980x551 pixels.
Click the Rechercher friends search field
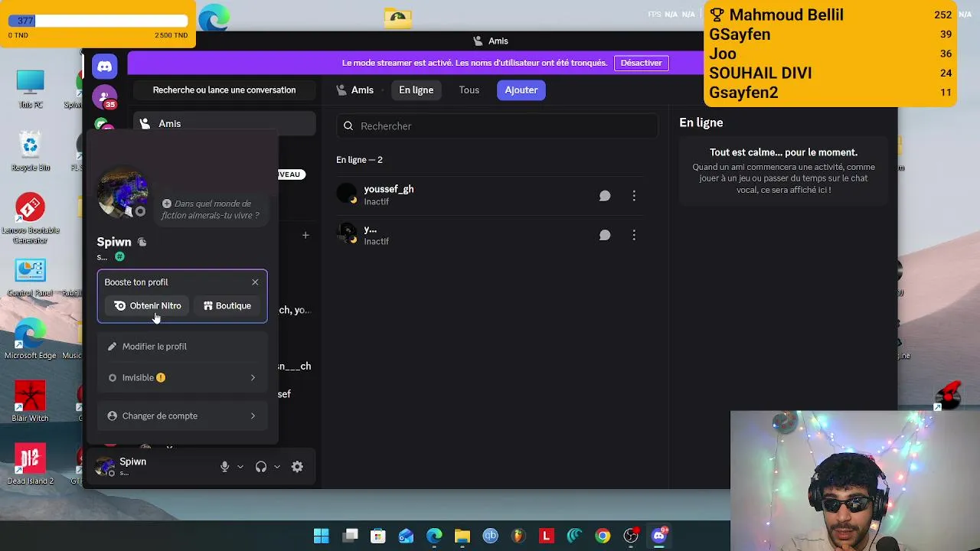click(x=498, y=126)
